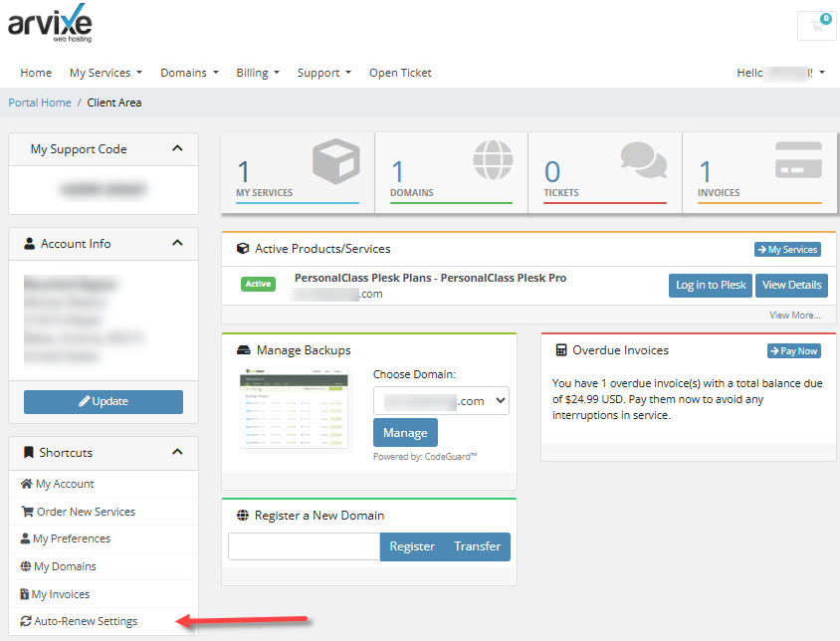Click the Domains globe icon
This screenshot has height=641, width=840.
tap(493, 159)
